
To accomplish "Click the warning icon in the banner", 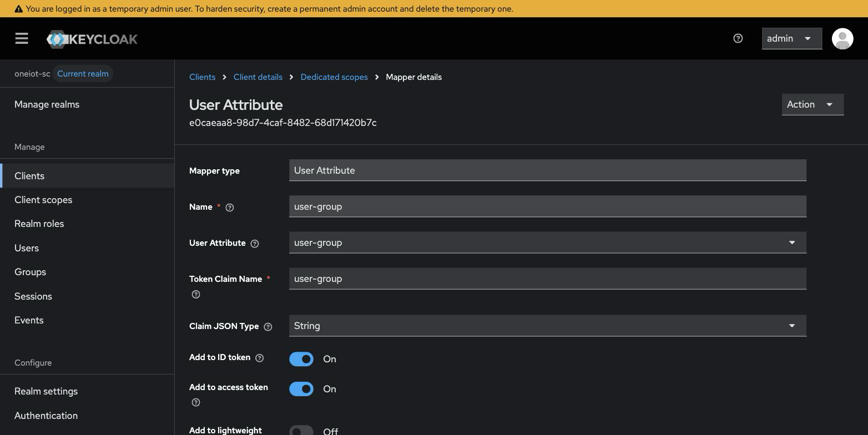I will coord(18,9).
